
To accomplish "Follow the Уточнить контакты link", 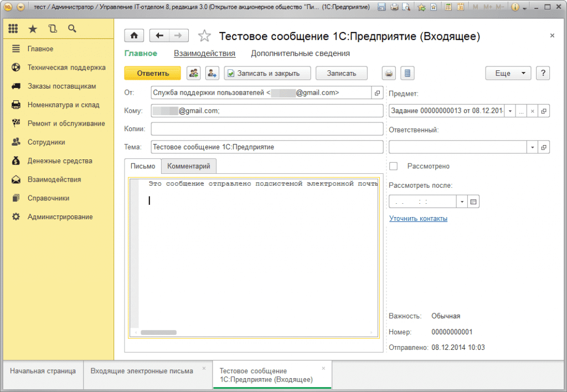I will coord(419,218).
